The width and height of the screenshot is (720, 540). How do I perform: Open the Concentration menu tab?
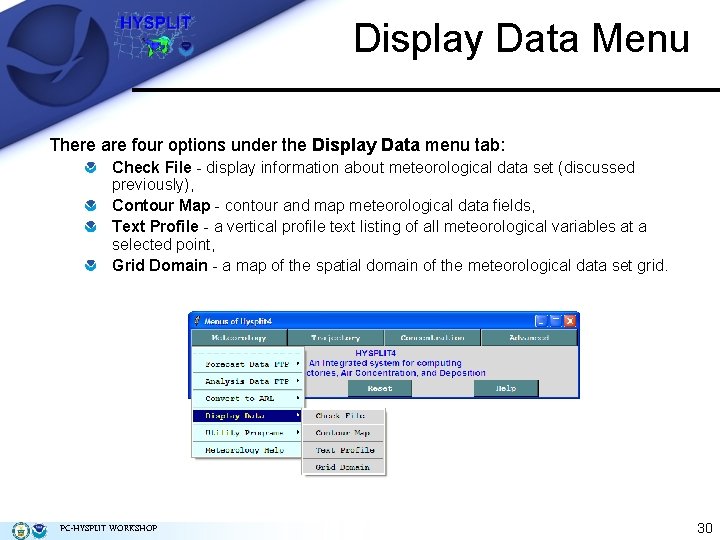click(433, 338)
